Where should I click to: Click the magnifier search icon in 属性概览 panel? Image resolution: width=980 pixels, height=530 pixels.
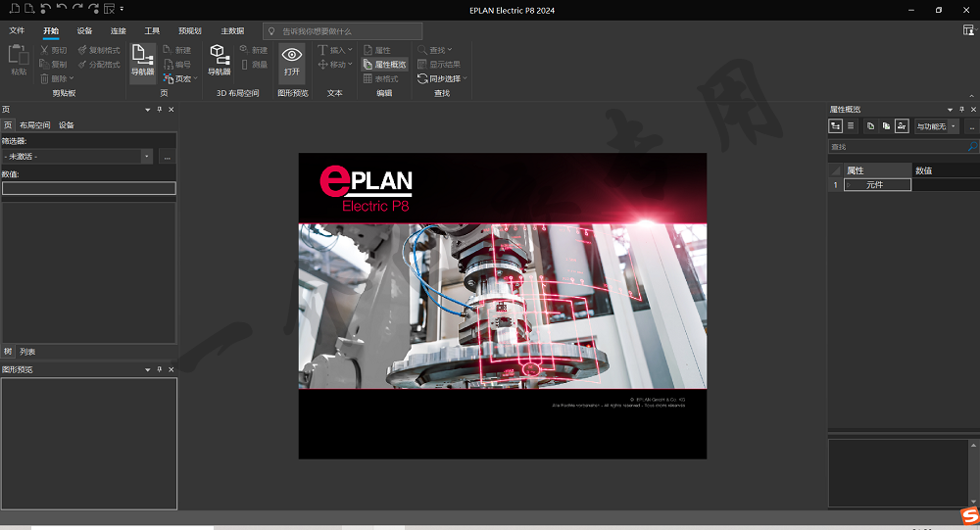[x=971, y=147]
